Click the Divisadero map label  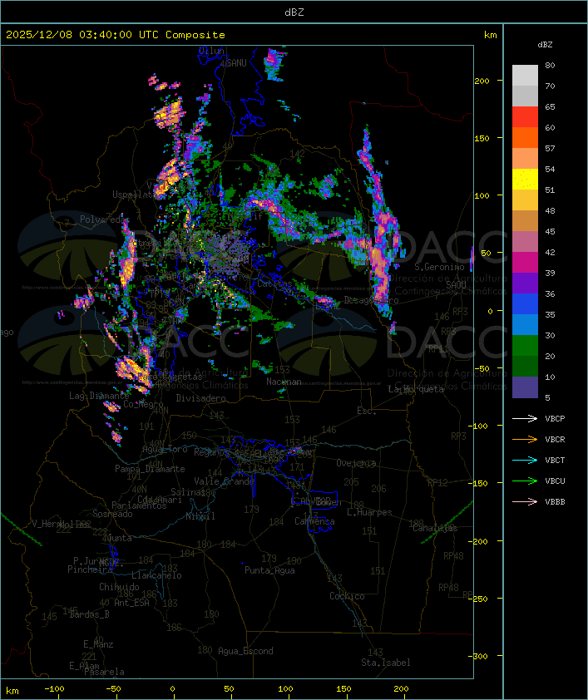click(x=200, y=397)
